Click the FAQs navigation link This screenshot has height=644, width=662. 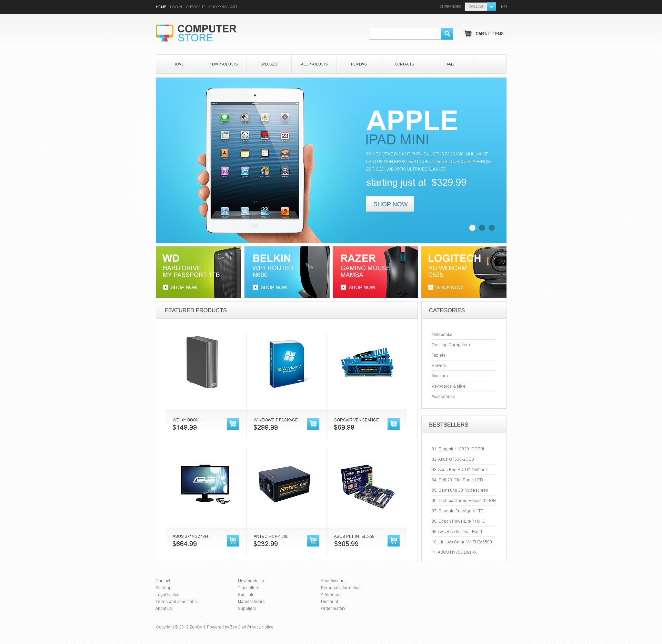449,64
